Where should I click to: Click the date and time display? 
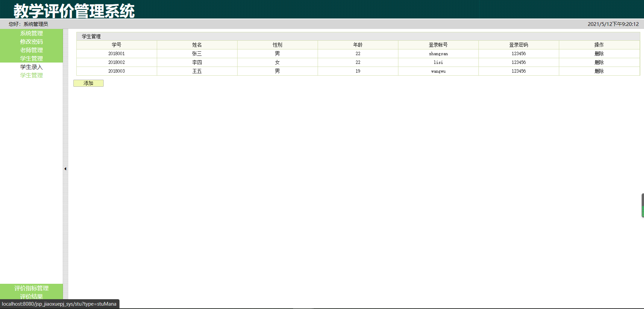tap(613, 24)
